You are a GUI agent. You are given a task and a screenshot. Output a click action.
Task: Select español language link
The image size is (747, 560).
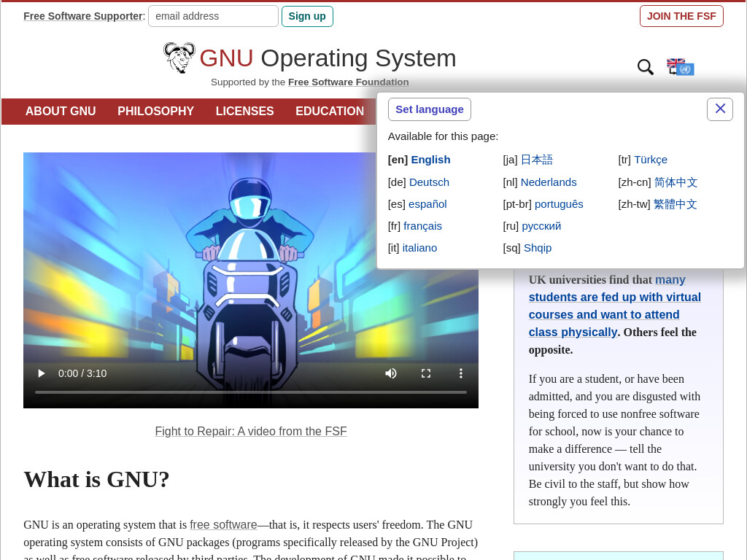click(x=427, y=204)
